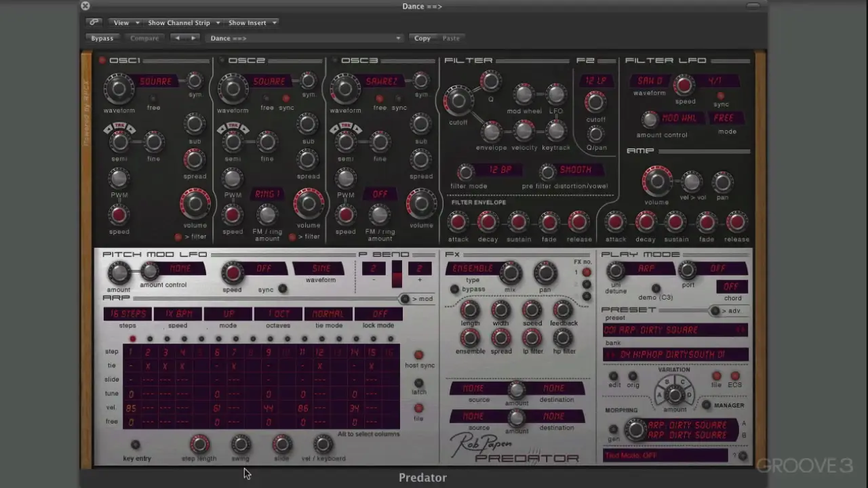This screenshot has height=488, width=868.
Task: Click the preset file button
Action: tap(716, 376)
